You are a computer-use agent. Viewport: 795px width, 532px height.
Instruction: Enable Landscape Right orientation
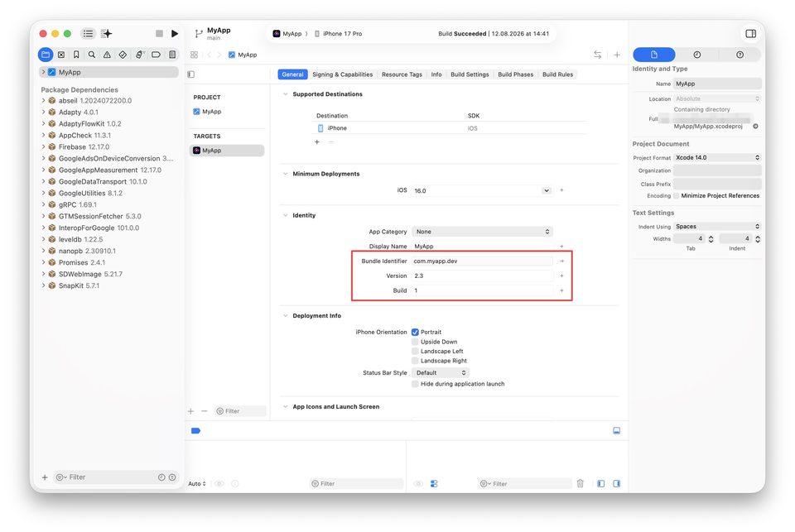(415, 361)
